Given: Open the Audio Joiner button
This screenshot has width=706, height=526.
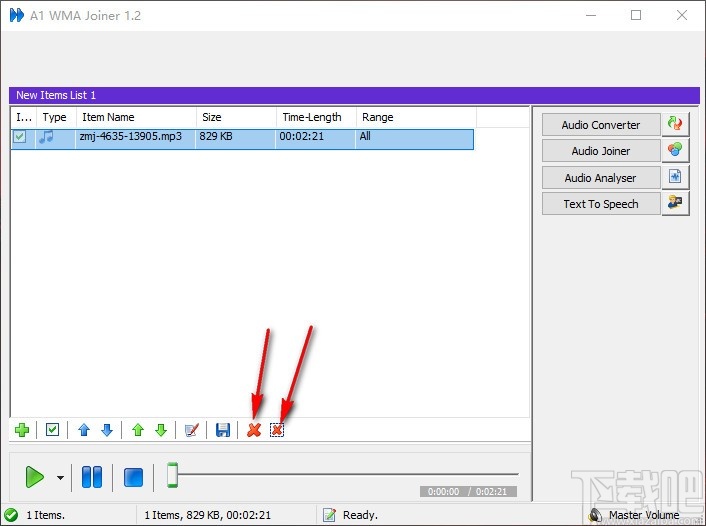Looking at the screenshot, I should point(601,151).
